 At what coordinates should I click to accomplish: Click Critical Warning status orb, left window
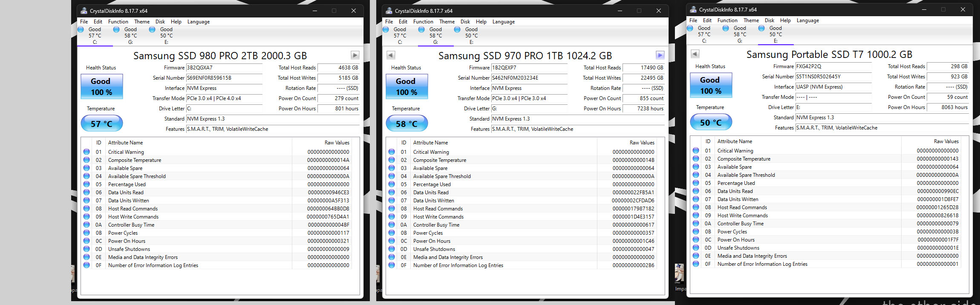pos(86,152)
